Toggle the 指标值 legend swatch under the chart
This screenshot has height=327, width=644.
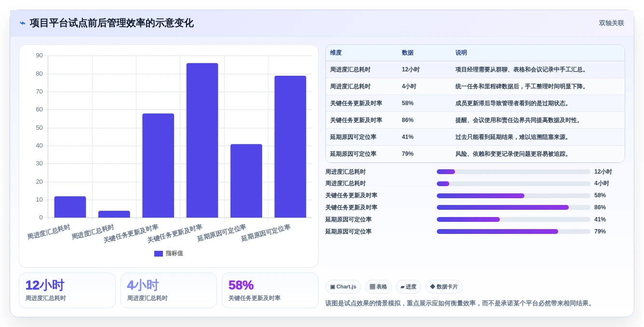tap(159, 254)
